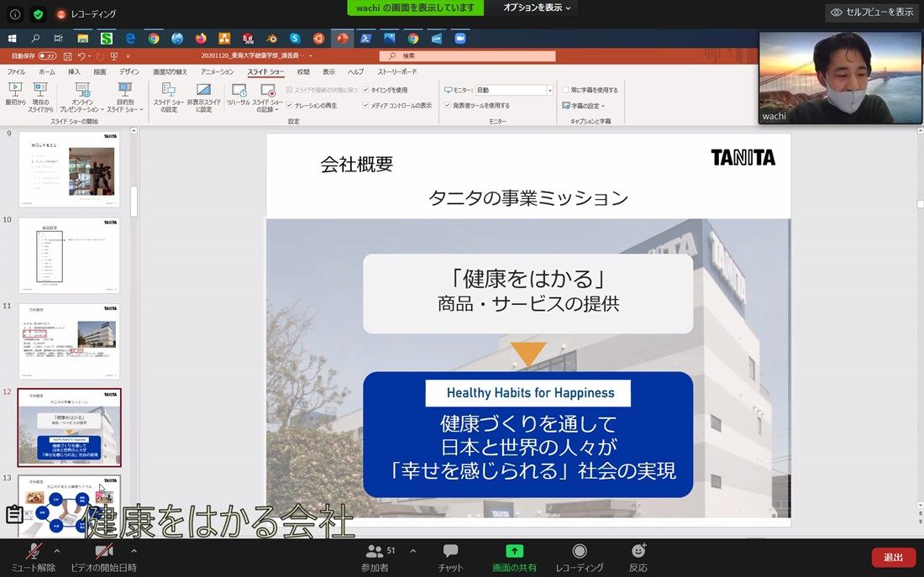This screenshot has height=577, width=924.
Task: Open the File (ファイル) tab
Action: pyautogui.click(x=16, y=72)
